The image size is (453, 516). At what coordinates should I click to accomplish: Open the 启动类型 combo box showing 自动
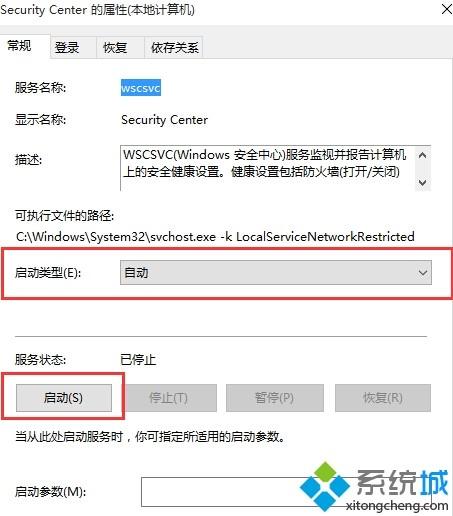click(276, 273)
